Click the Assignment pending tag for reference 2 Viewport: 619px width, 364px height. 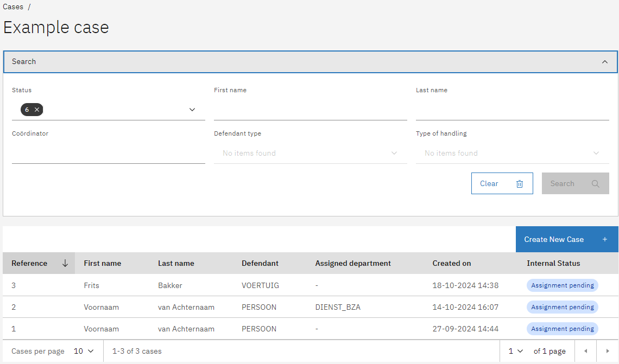562,307
